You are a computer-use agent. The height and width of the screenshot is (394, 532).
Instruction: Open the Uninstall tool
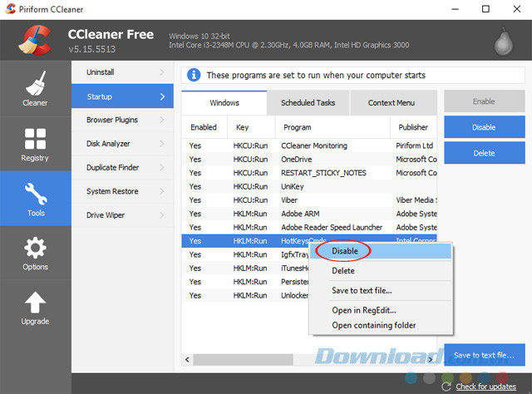coord(122,72)
